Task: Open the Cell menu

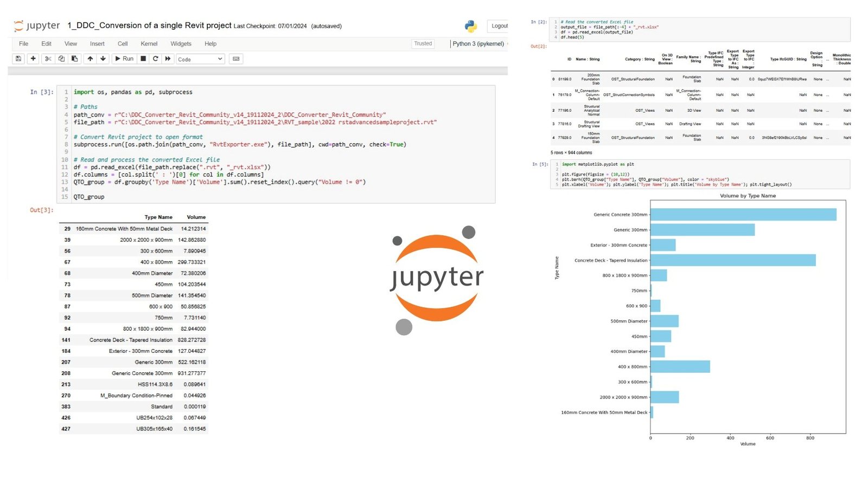Action: click(x=123, y=44)
